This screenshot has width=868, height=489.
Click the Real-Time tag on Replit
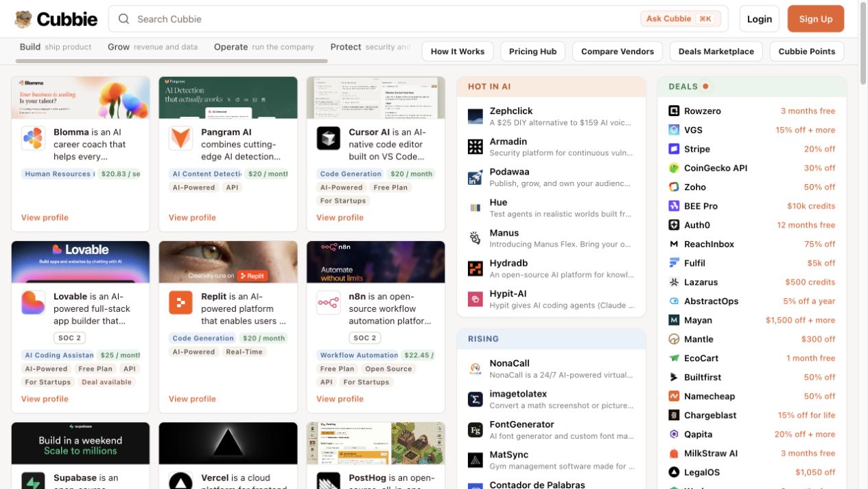(x=244, y=352)
